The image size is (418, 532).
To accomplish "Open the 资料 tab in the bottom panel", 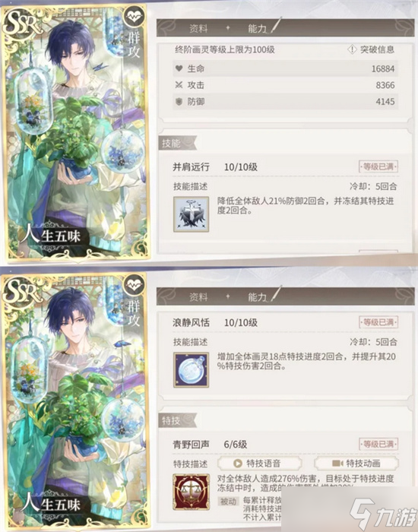I will point(198,297).
